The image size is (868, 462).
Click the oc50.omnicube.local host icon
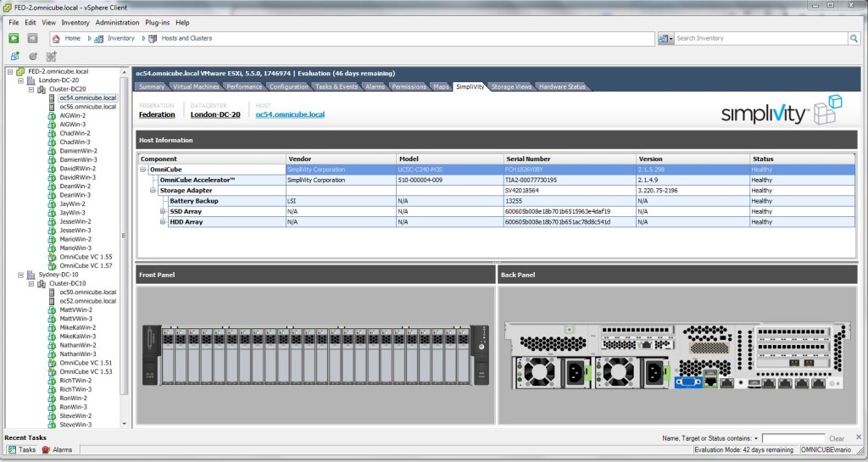[52, 292]
